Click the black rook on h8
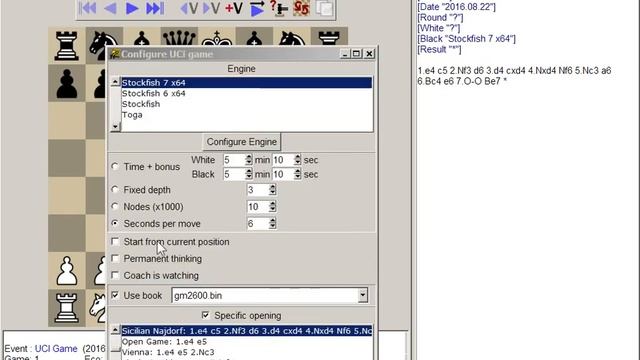640x360 pixels. coord(329,39)
